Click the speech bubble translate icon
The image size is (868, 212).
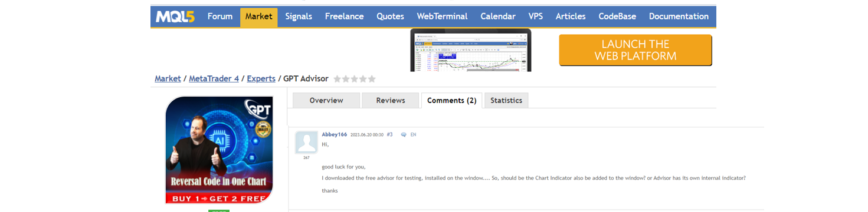click(404, 135)
